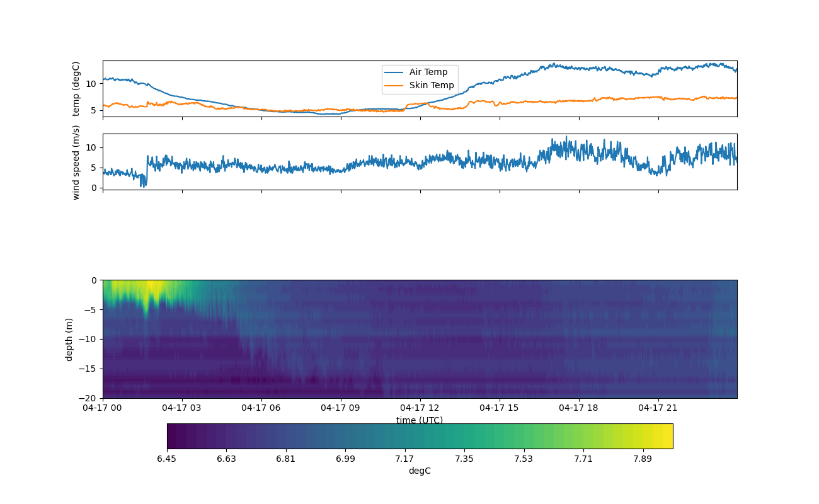
Task: Click the "time (UTC)" x-axis label
Action: point(419,420)
